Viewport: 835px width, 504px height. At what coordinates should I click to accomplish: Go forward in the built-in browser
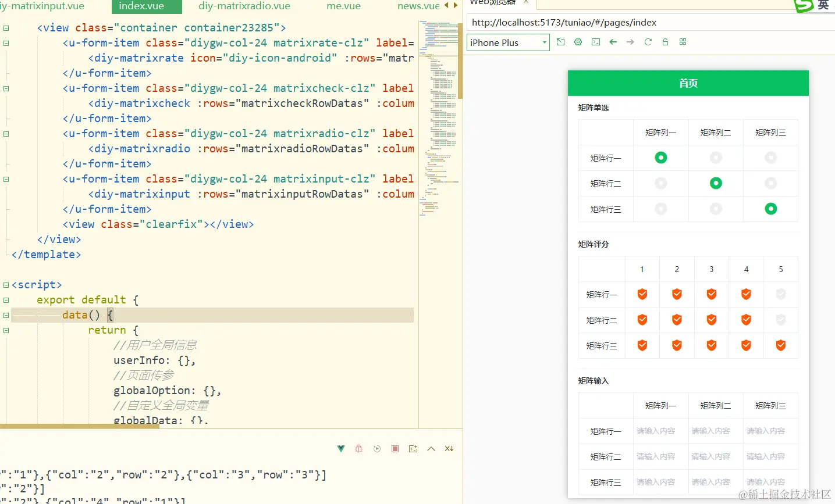(630, 42)
